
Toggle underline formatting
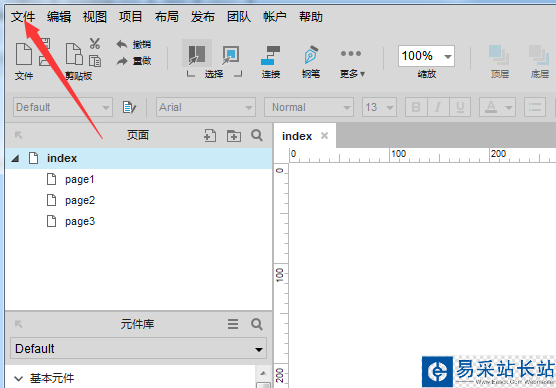coord(460,107)
